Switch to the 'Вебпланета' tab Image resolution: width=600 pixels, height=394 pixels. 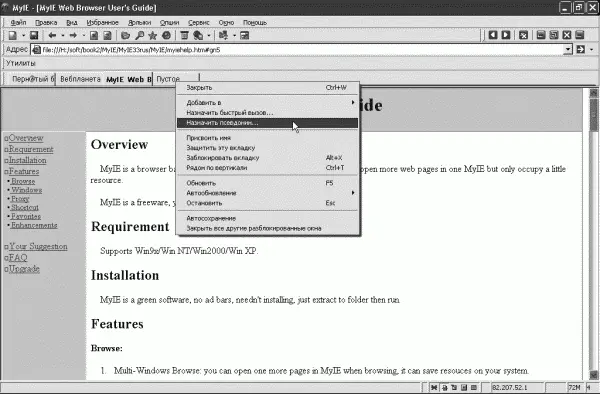click(80, 79)
